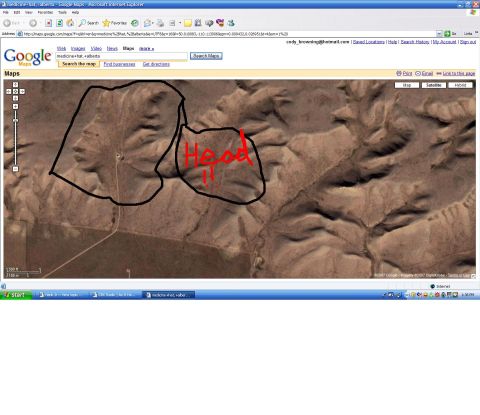Viewport: 480px width, 415px height.
Task: Go forward with the Forward button
Action: click(33, 23)
